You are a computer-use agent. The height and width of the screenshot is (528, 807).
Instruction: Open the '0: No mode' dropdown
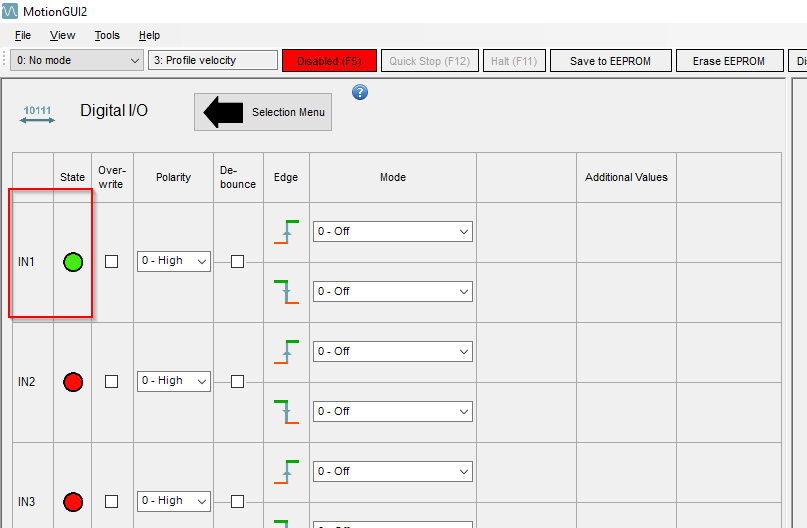pyautogui.click(x=77, y=60)
